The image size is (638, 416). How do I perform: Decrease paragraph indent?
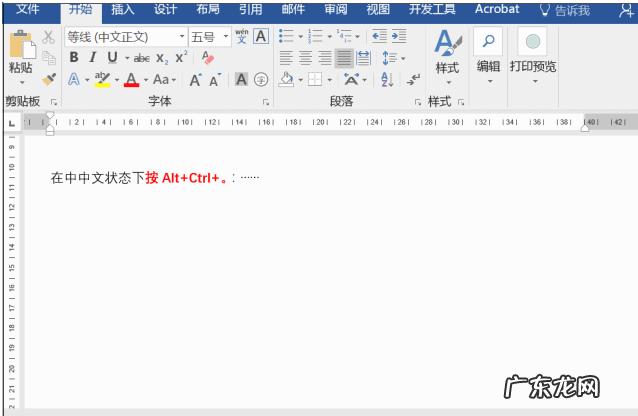[x=379, y=36]
